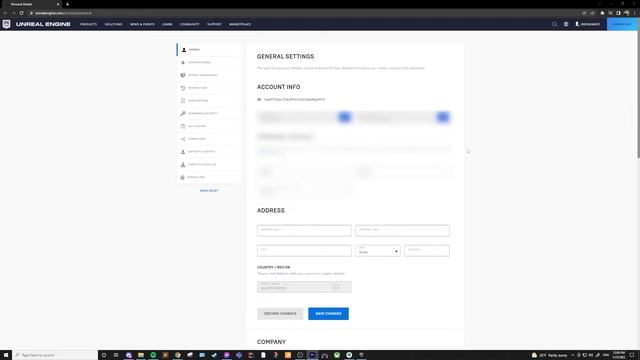Close the Personal Details browser tab
Screen dimensions: 640x360
pyautogui.click(x=58, y=4)
